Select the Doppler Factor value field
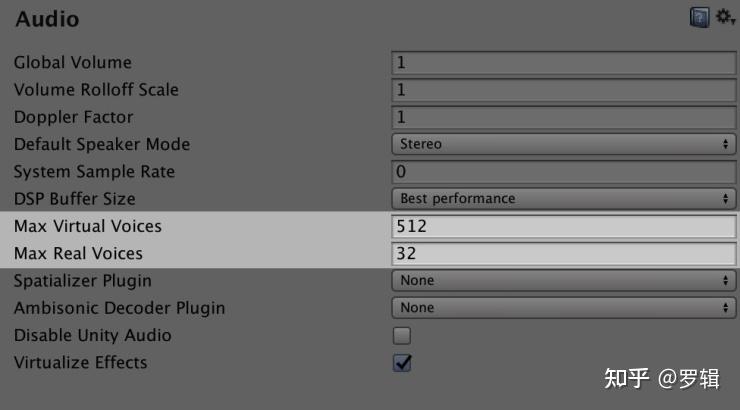Viewport: 740px width, 410px height. (x=563, y=117)
